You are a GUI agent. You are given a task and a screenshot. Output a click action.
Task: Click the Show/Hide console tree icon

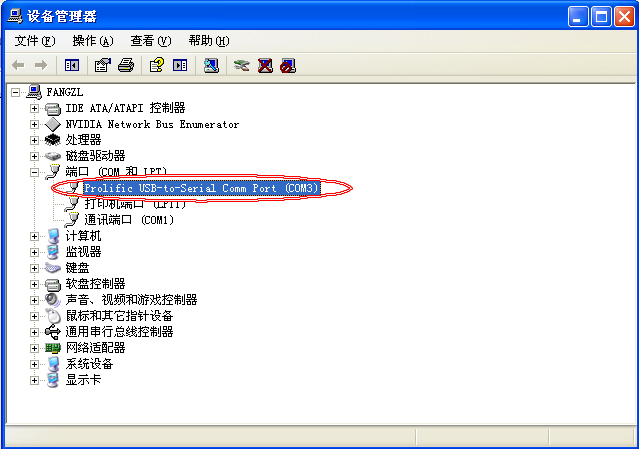[x=72, y=65]
